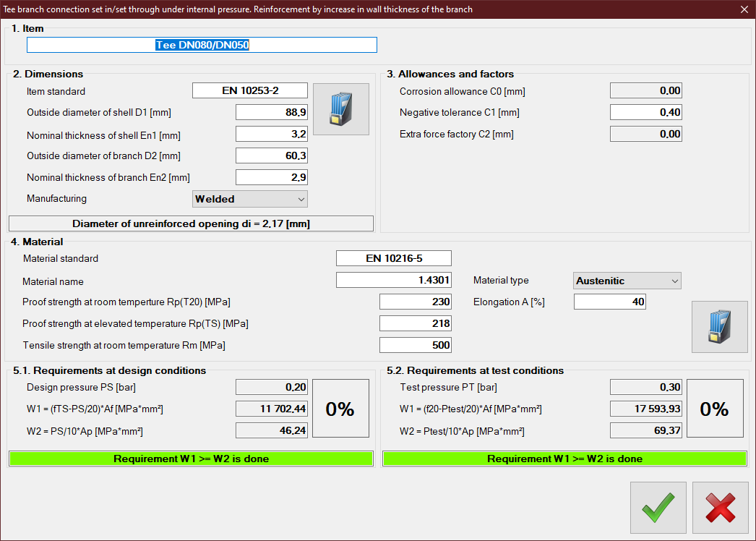Click the Material name 1.4301 field
The width and height of the screenshot is (756, 541).
coord(394,281)
